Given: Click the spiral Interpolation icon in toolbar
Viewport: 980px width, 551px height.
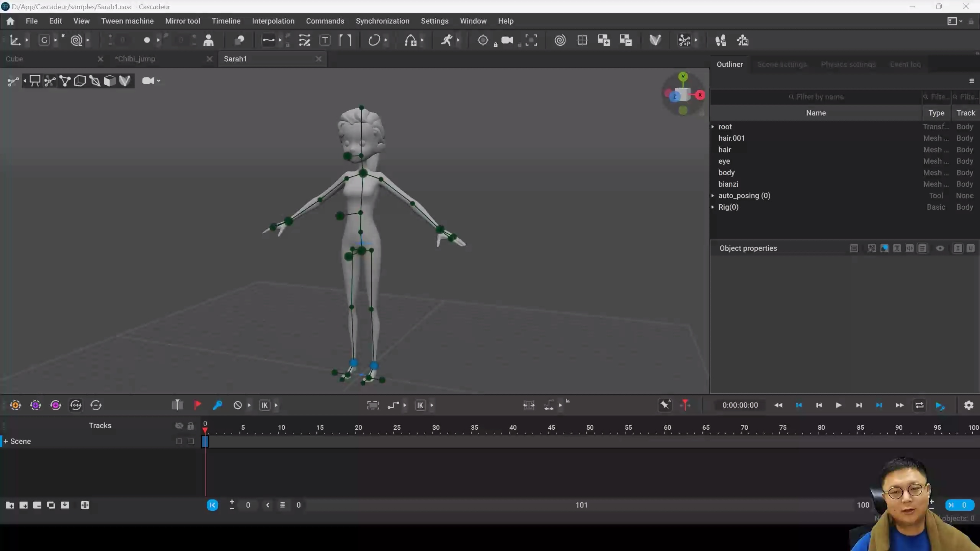Looking at the screenshot, I should tap(560, 40).
